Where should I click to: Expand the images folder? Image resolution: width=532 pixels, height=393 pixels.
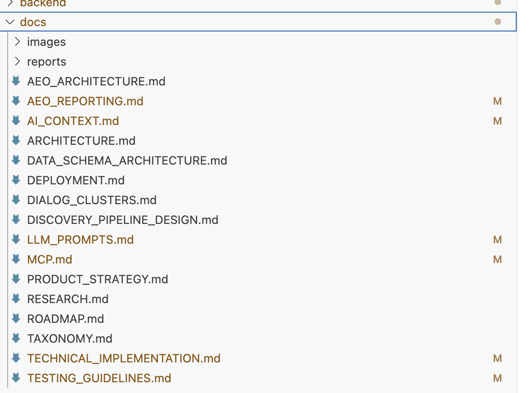18,41
